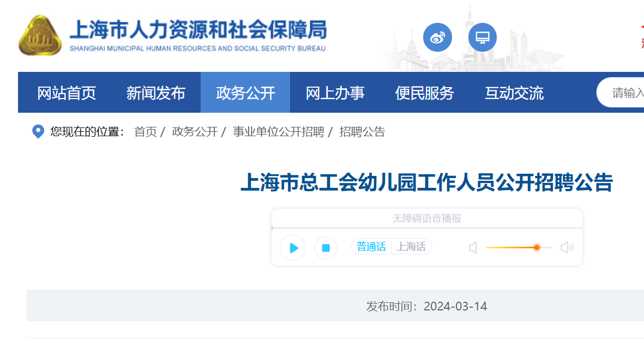Click the bureau emblem logo

click(40, 35)
